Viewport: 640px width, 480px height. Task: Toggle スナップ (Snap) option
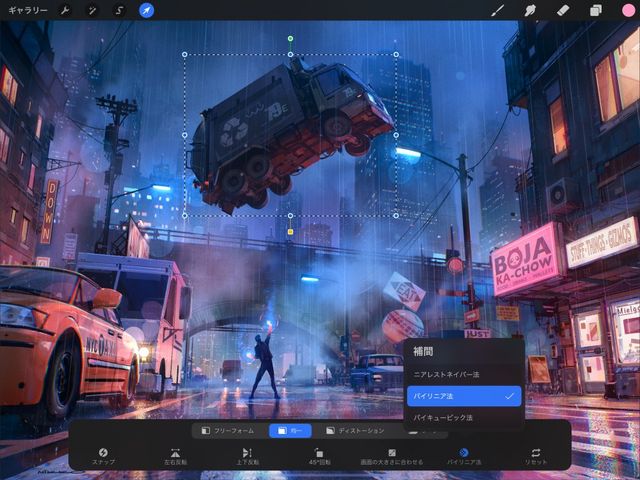[x=103, y=456]
